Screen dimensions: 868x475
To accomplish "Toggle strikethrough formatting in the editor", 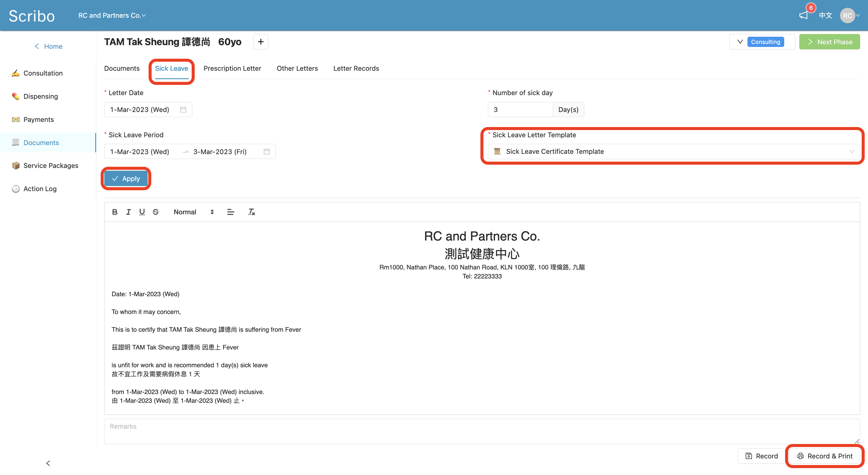I will pyautogui.click(x=156, y=212).
